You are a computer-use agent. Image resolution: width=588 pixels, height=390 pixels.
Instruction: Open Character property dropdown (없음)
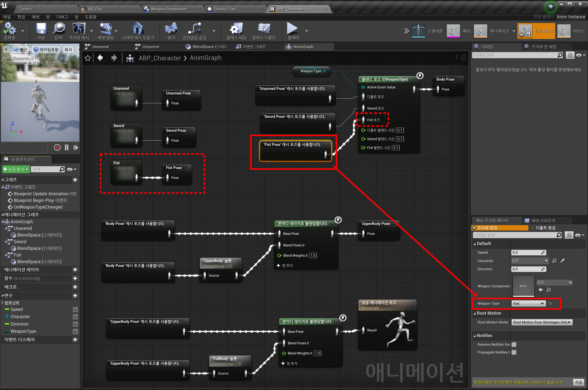pos(530,261)
